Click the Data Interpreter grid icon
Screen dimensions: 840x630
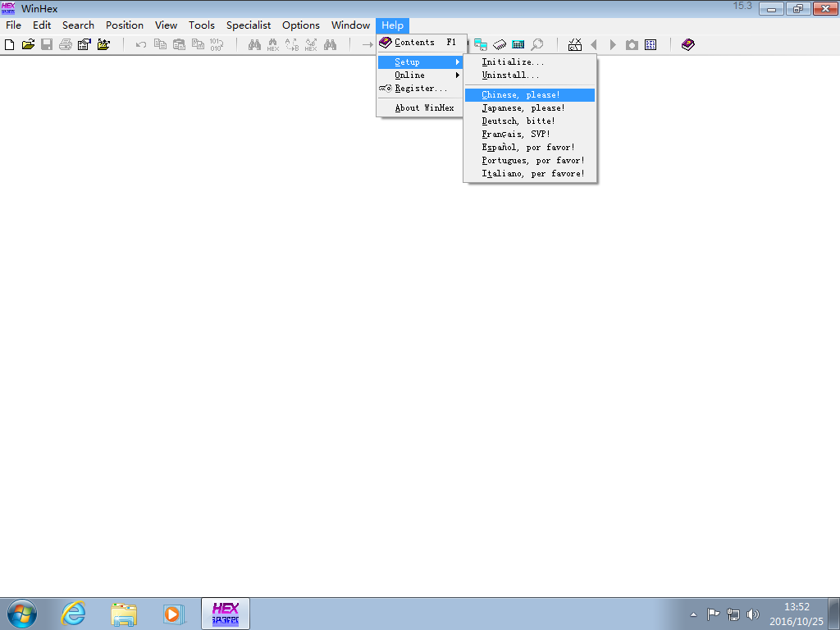[651, 44]
